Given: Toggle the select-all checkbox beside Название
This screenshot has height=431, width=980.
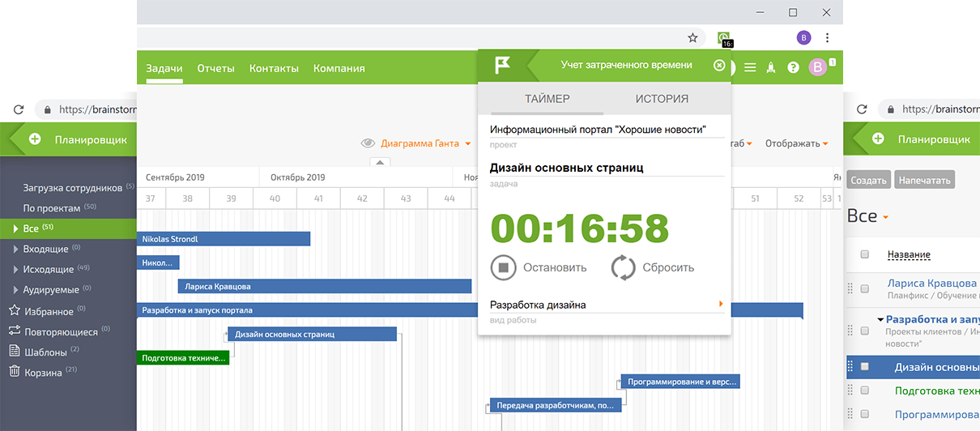Looking at the screenshot, I should tap(865, 254).
